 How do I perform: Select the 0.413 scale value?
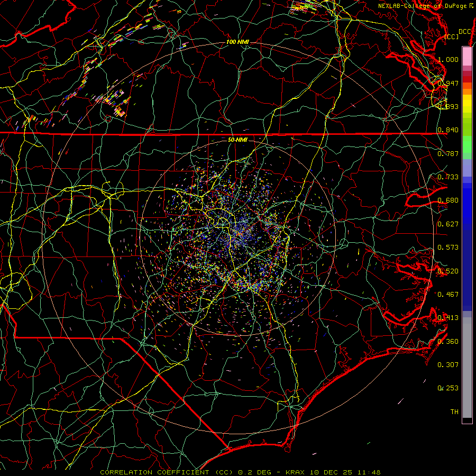pyautogui.click(x=448, y=318)
